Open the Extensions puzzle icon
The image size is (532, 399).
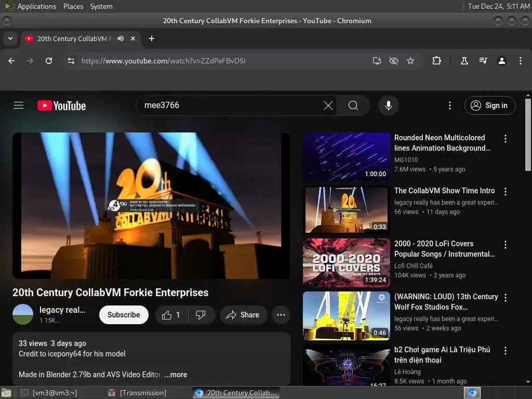436,61
